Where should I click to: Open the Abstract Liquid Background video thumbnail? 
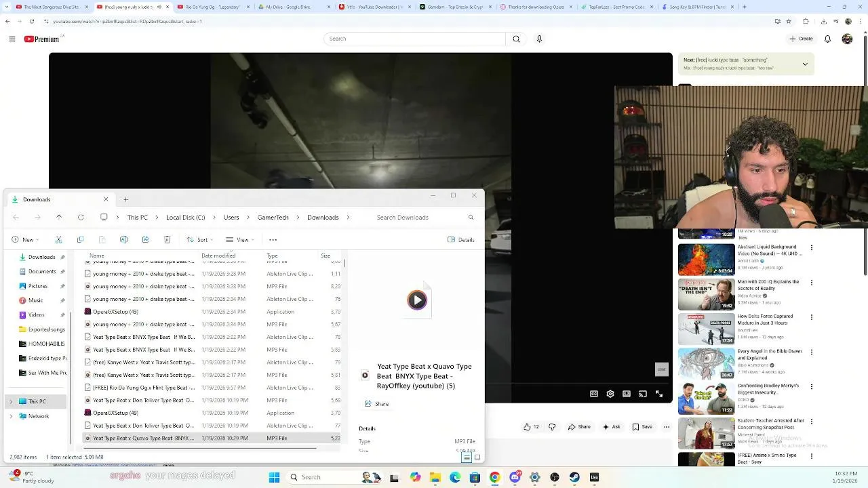(x=706, y=259)
